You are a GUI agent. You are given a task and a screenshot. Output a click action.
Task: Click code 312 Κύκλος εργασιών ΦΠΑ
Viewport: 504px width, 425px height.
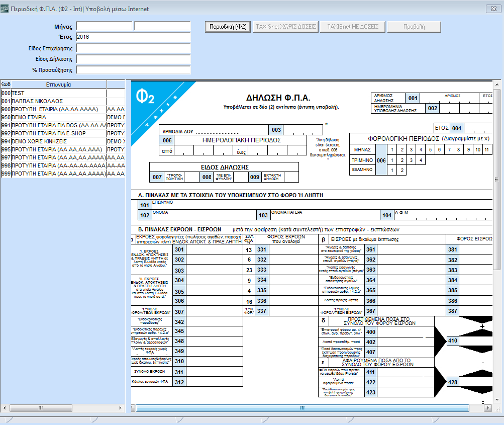[179, 382]
